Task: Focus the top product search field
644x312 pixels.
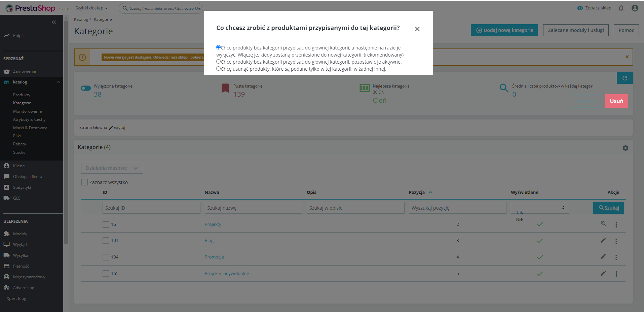Action: click(161, 8)
